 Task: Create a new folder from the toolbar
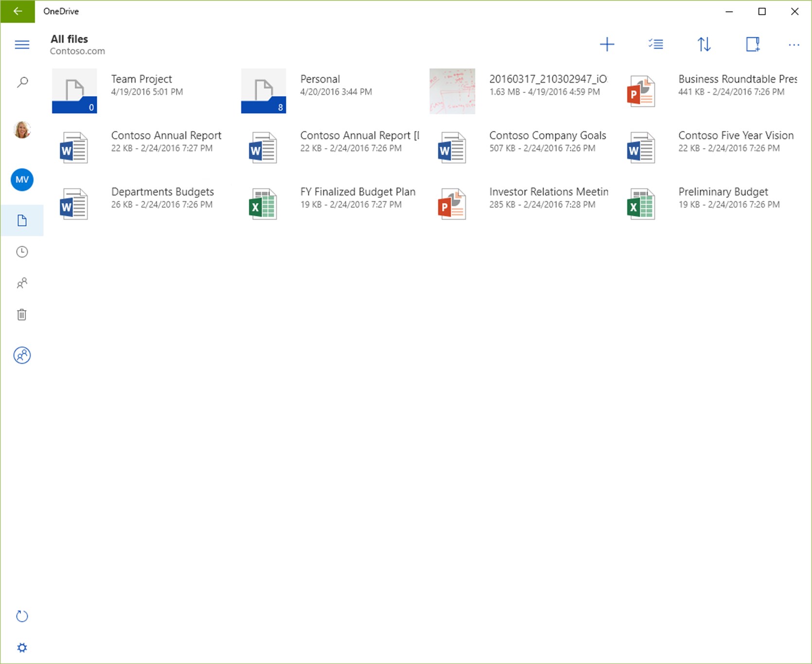[752, 44]
